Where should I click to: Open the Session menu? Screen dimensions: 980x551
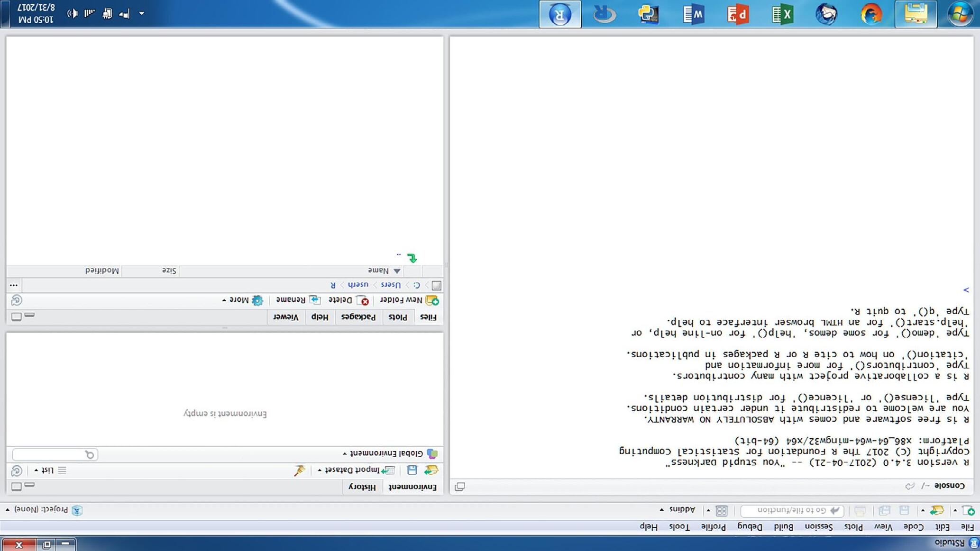pyautogui.click(x=818, y=526)
